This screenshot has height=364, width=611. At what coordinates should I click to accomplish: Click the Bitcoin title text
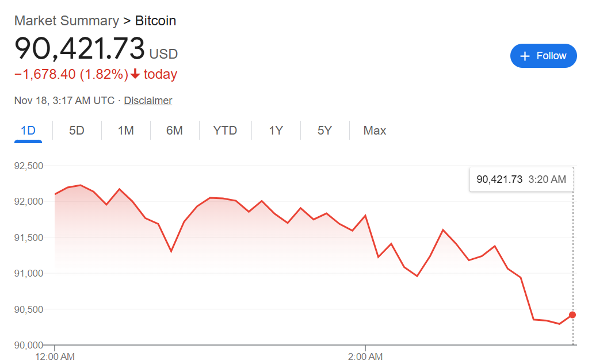[155, 21]
